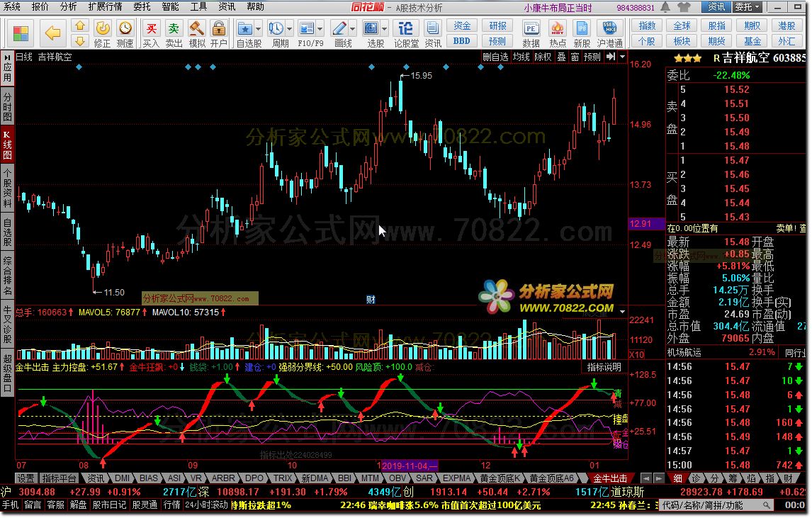Go back with the yellow left arrow
Viewport: 812px width, 518px height.
[52, 33]
